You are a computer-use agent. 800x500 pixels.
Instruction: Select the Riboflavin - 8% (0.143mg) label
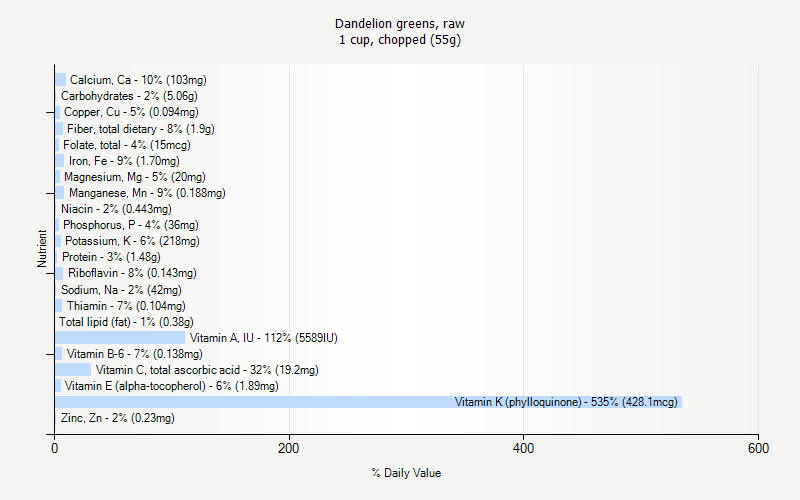tap(132, 273)
